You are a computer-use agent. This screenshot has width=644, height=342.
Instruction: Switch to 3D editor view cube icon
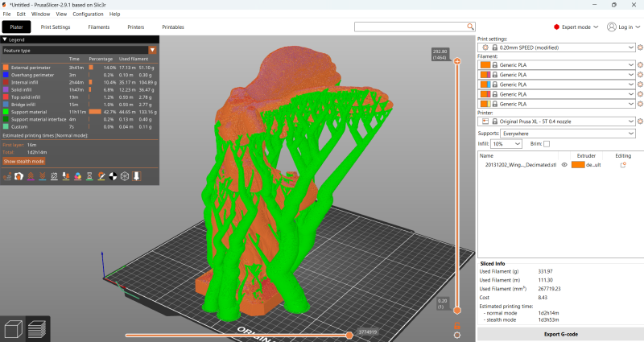click(13, 328)
